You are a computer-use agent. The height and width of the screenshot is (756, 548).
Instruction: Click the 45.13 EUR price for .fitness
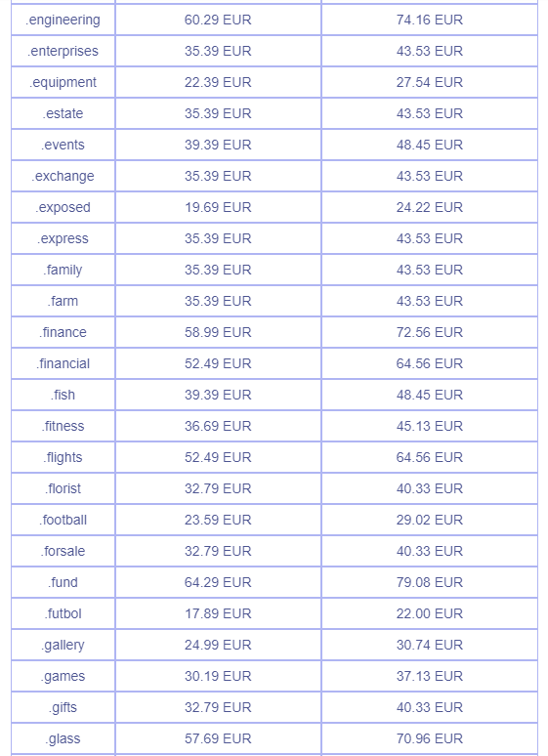pyautogui.click(x=430, y=426)
